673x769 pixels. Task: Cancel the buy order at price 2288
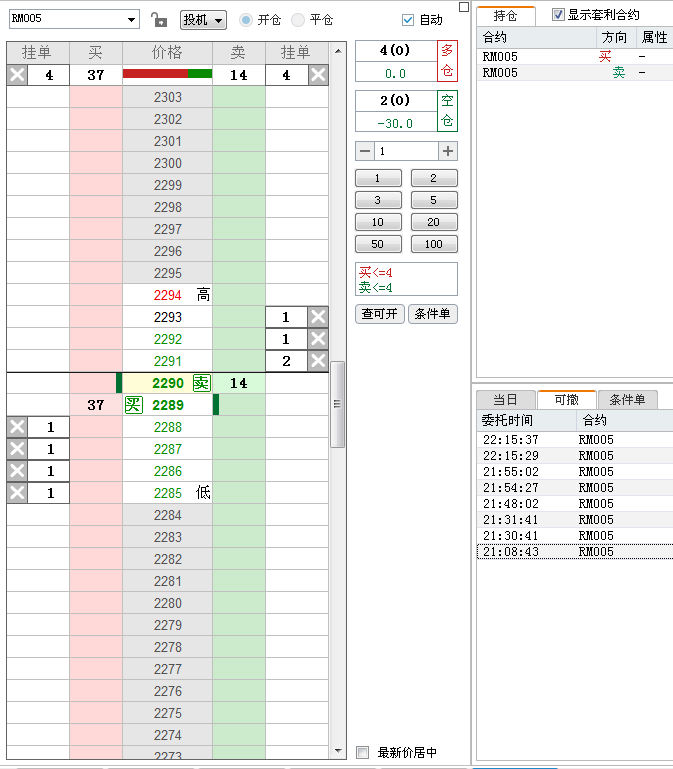17,427
